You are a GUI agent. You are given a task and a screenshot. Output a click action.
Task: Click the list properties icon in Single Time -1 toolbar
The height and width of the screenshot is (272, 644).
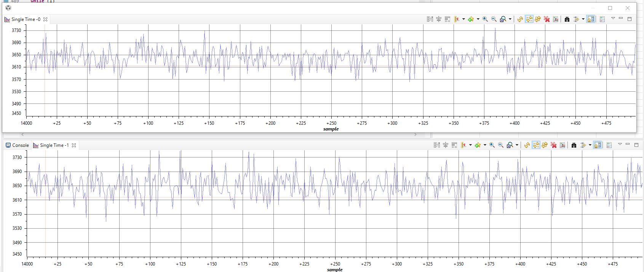[609, 145]
